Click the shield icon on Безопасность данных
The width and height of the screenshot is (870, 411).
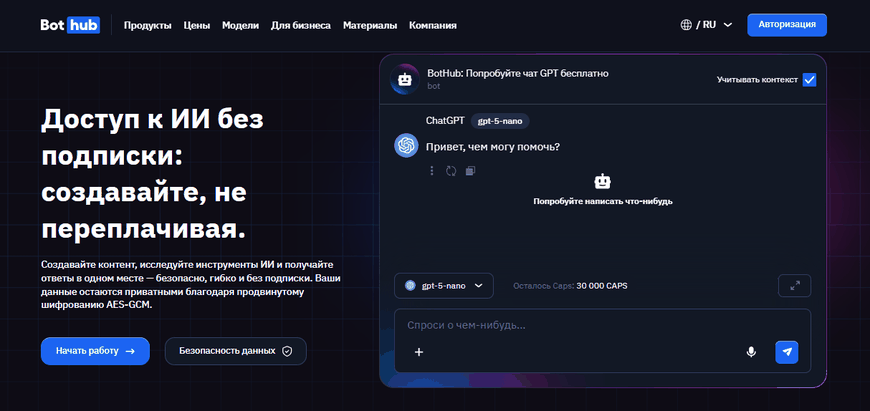click(287, 351)
